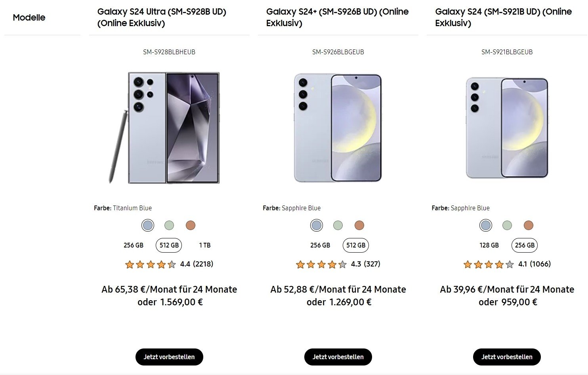Select green color swatch for Galaxy S24+

click(338, 225)
